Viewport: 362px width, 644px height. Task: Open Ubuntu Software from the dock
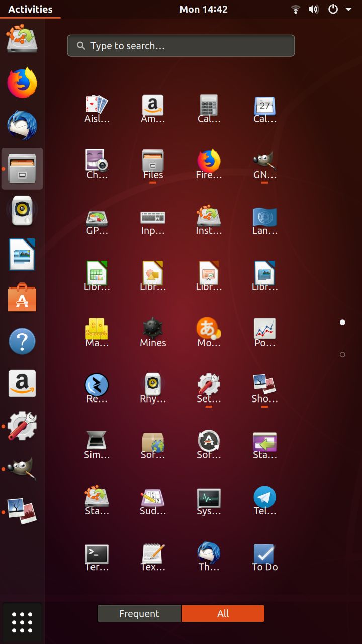(x=22, y=297)
